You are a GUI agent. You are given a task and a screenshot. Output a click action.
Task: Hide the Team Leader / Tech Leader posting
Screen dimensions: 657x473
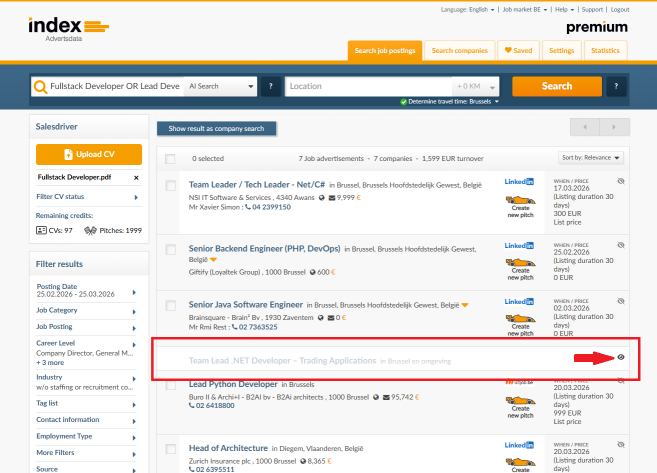point(621,181)
